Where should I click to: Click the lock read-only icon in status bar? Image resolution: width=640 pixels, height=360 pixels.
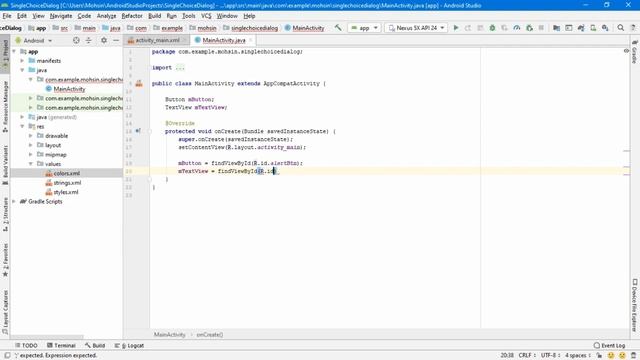point(599,356)
